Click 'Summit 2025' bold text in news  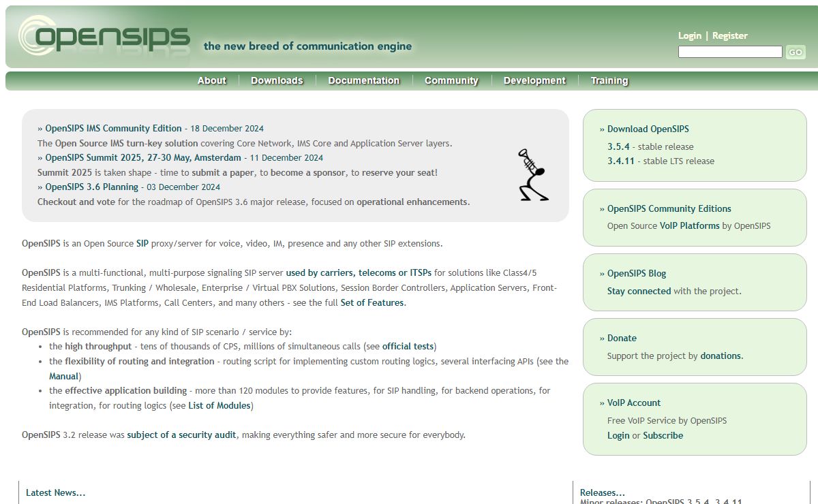pyautogui.click(x=64, y=172)
